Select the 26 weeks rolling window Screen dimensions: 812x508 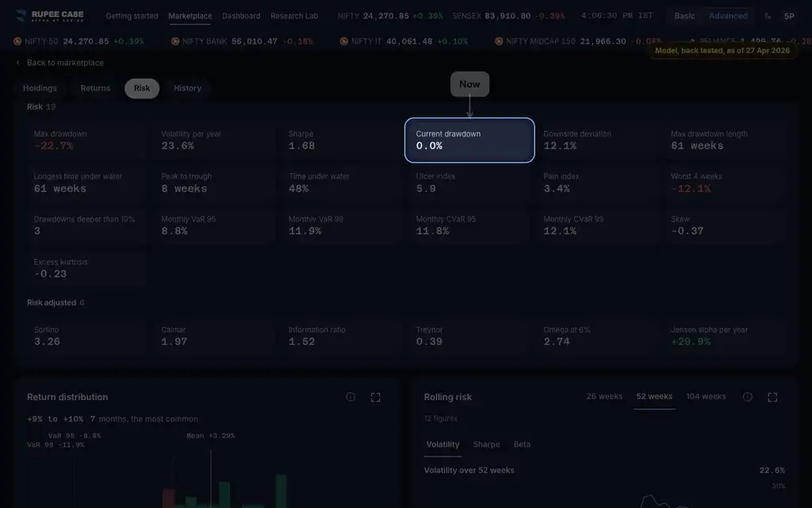point(604,397)
